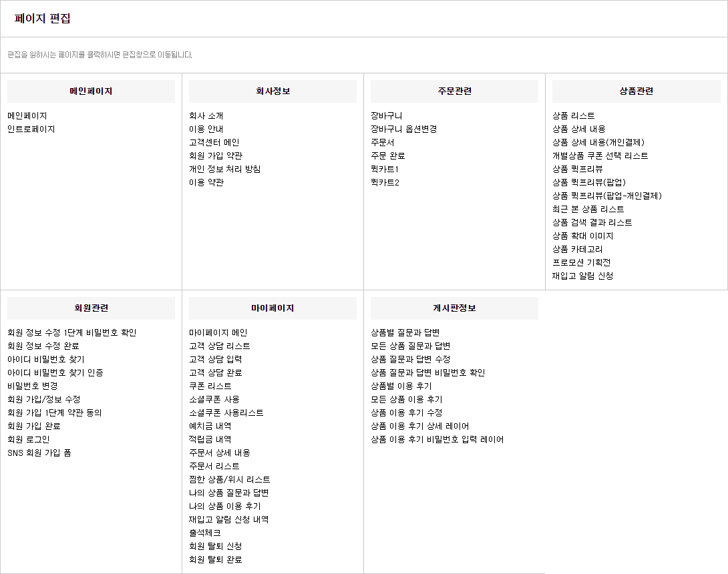Open 주문서 상세 내용 page

pos(220,453)
